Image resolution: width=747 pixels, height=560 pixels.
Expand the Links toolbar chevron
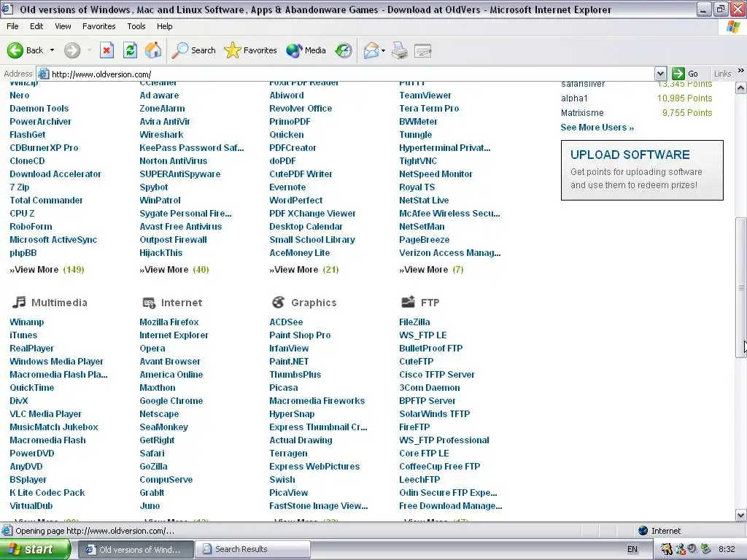click(x=741, y=71)
